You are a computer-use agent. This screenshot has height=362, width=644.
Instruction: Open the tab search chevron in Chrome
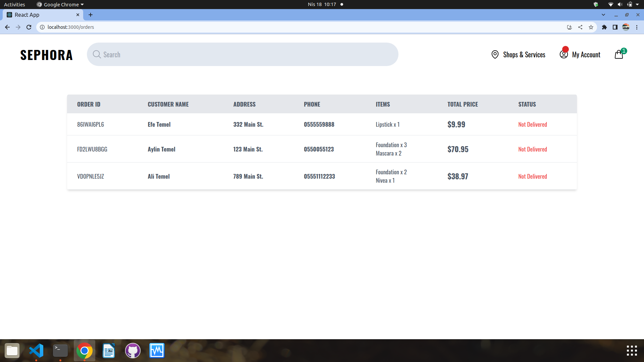tap(603, 15)
